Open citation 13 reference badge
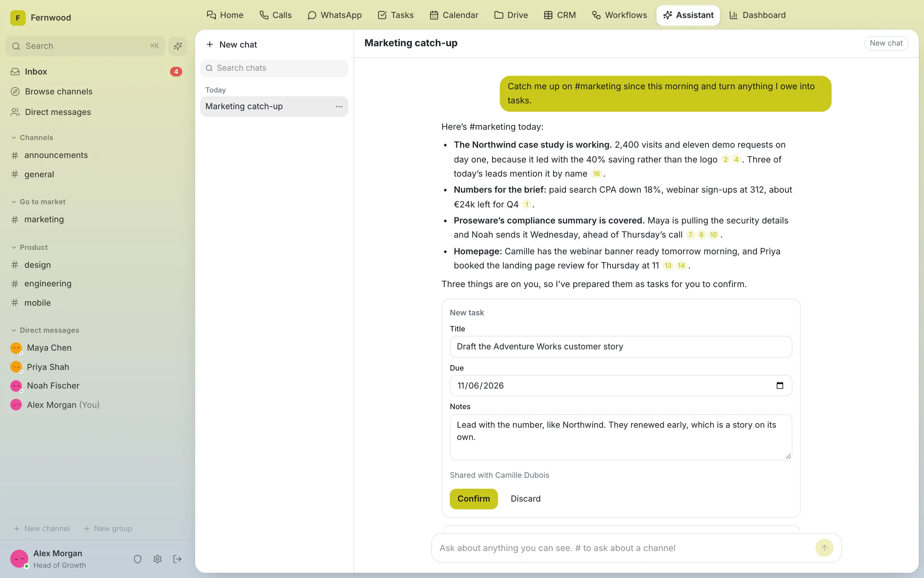The height and width of the screenshot is (578, 924). pyautogui.click(x=668, y=265)
